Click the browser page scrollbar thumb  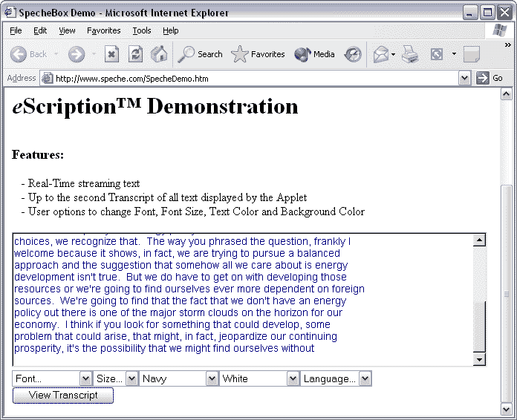tap(507, 294)
